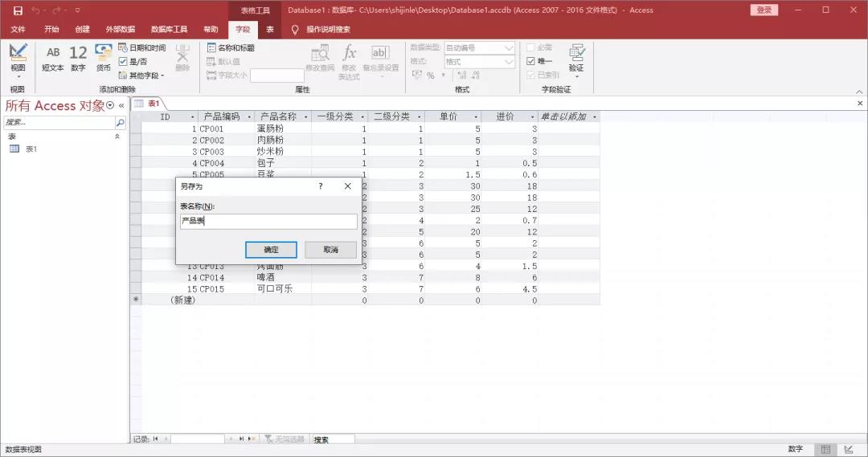
Task: Collapse the ribbon with the caret icon
Action: coord(859,92)
